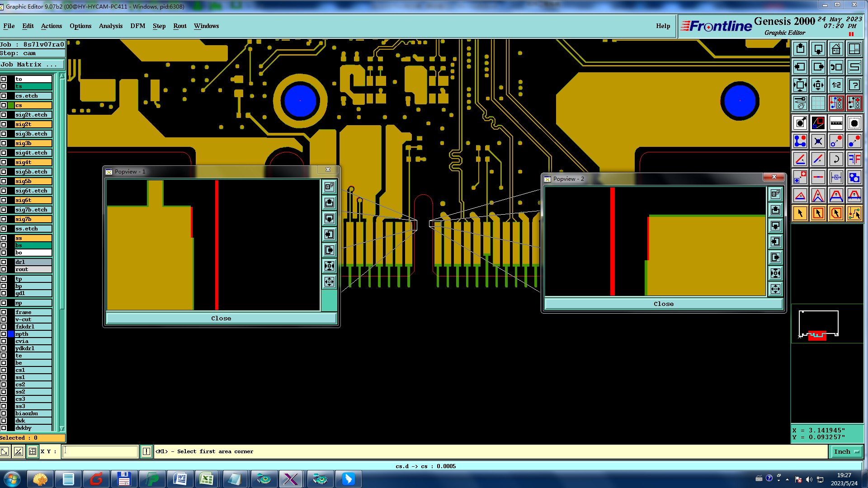Open the File menu
The width and height of the screenshot is (868, 488).
coord(9,26)
